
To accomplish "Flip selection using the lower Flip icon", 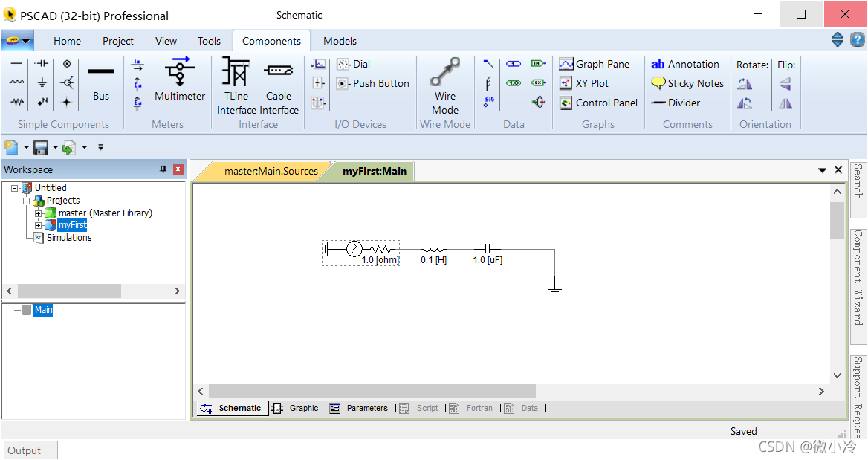I will 786,103.
